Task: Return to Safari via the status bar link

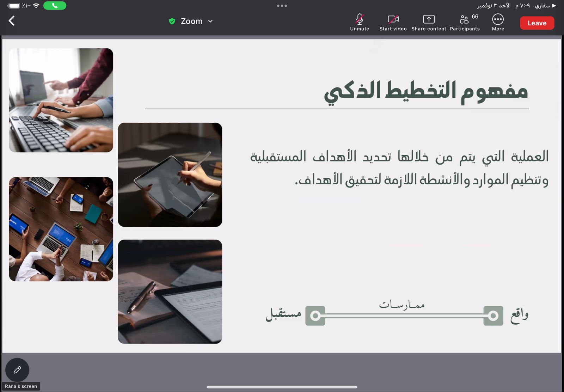Action: [x=545, y=6]
